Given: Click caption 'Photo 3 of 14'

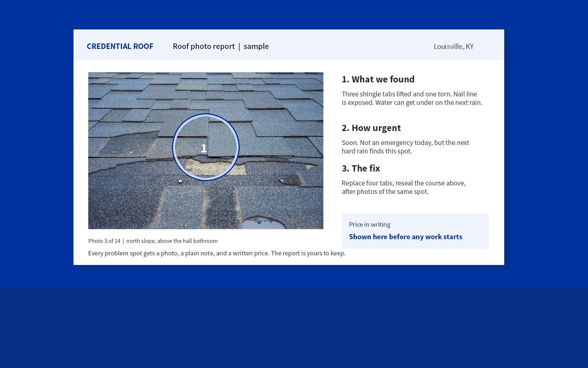Looking at the screenshot, I should (x=104, y=241).
